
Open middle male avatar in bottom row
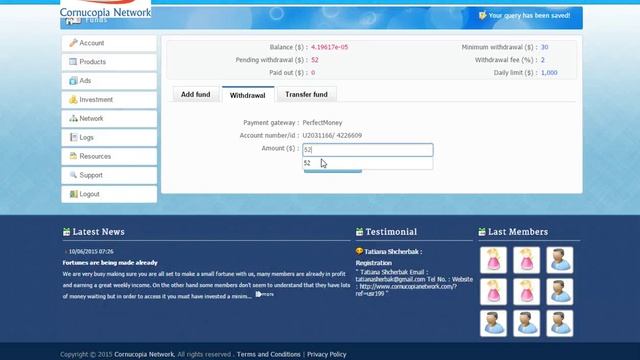527,324
